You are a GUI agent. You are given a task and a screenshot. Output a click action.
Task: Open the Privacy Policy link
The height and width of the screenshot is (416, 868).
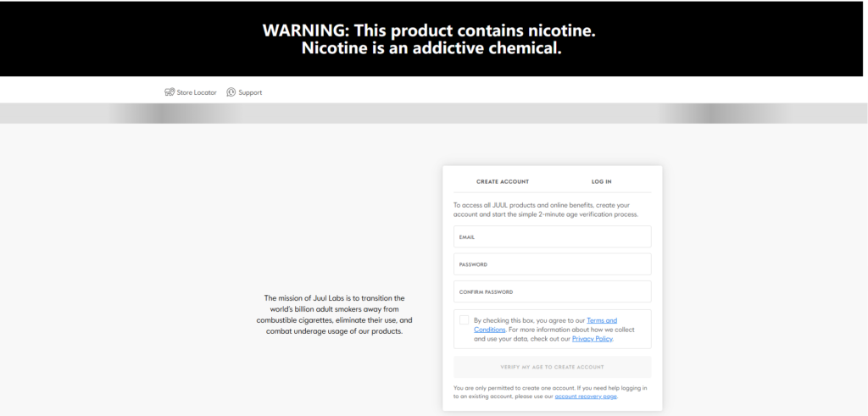click(x=592, y=339)
